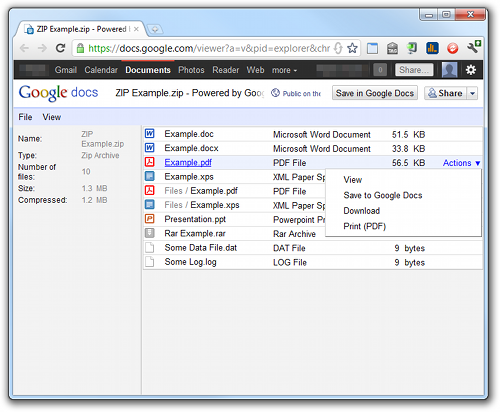Click the browser back arrow
The height and width of the screenshot is (412, 500).
tap(24, 48)
